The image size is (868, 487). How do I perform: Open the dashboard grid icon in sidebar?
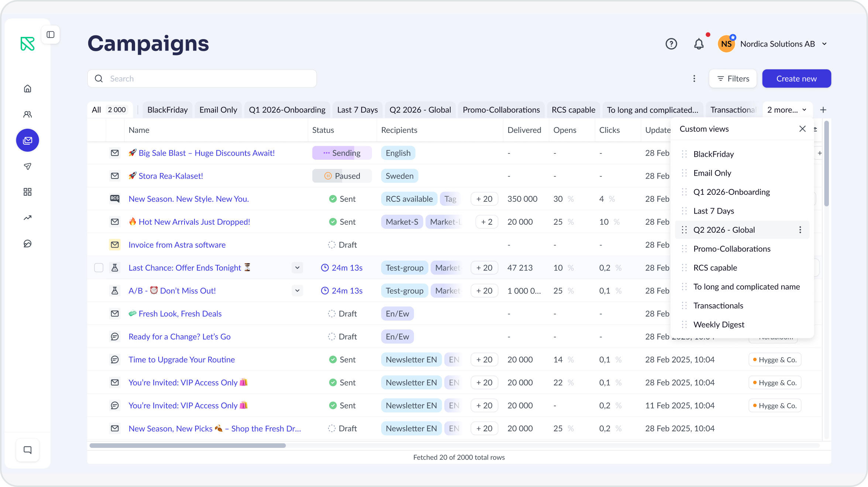[x=27, y=192]
